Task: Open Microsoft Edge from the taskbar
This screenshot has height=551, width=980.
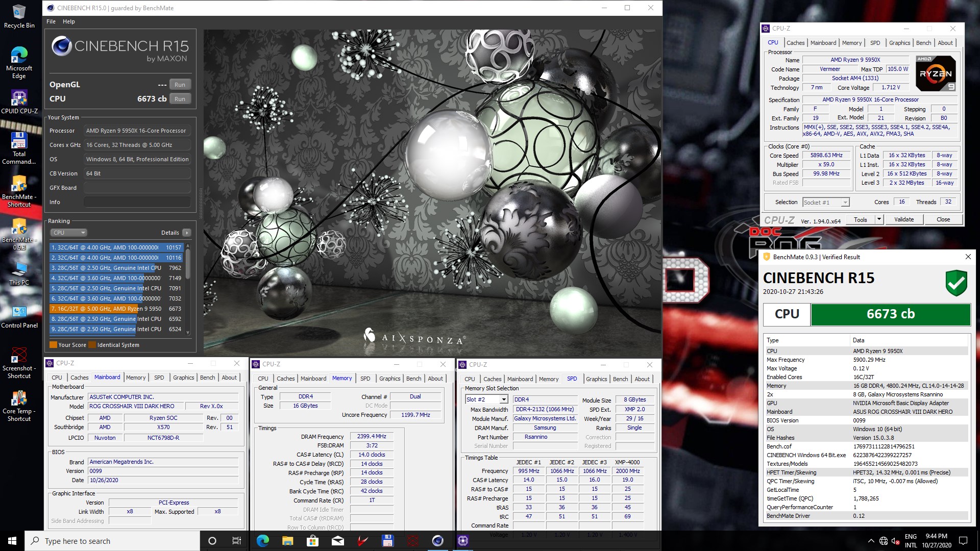Action: [x=263, y=541]
